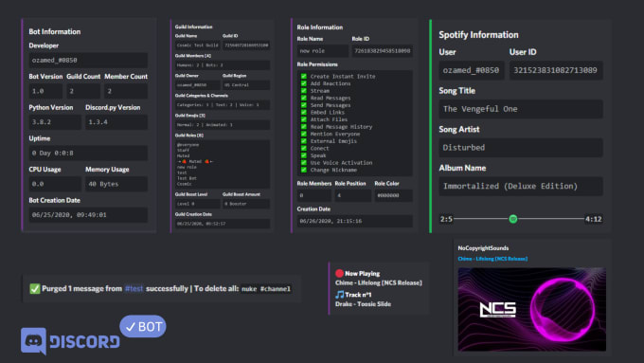Click the Guild Region value US Central

246,85
